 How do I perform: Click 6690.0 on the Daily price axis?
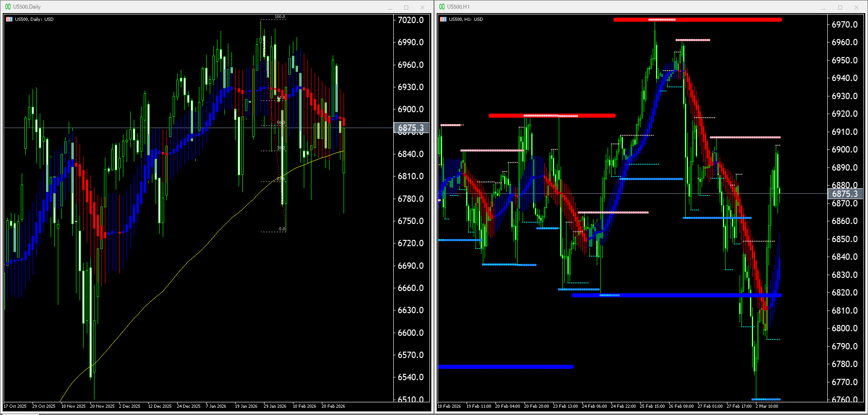pyautogui.click(x=410, y=266)
